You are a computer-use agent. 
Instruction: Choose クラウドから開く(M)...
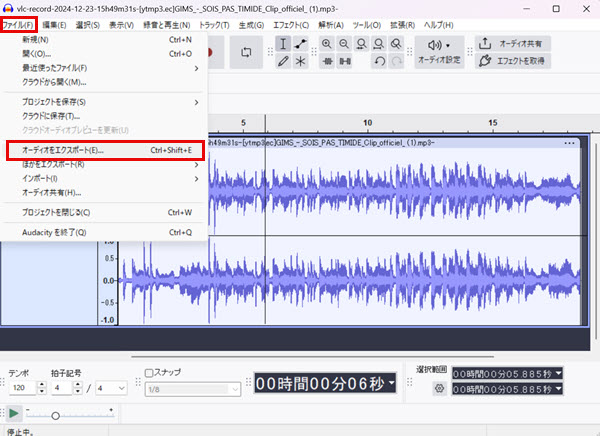[104, 82]
